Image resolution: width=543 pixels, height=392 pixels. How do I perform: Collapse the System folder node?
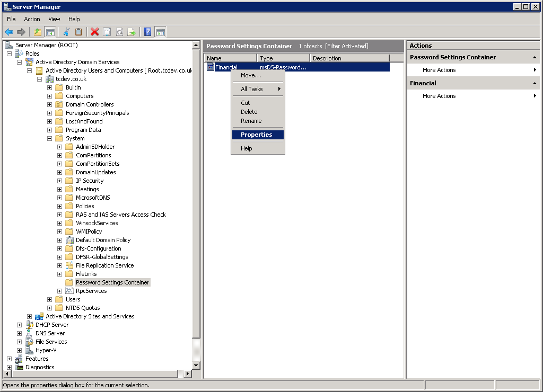tap(49, 138)
